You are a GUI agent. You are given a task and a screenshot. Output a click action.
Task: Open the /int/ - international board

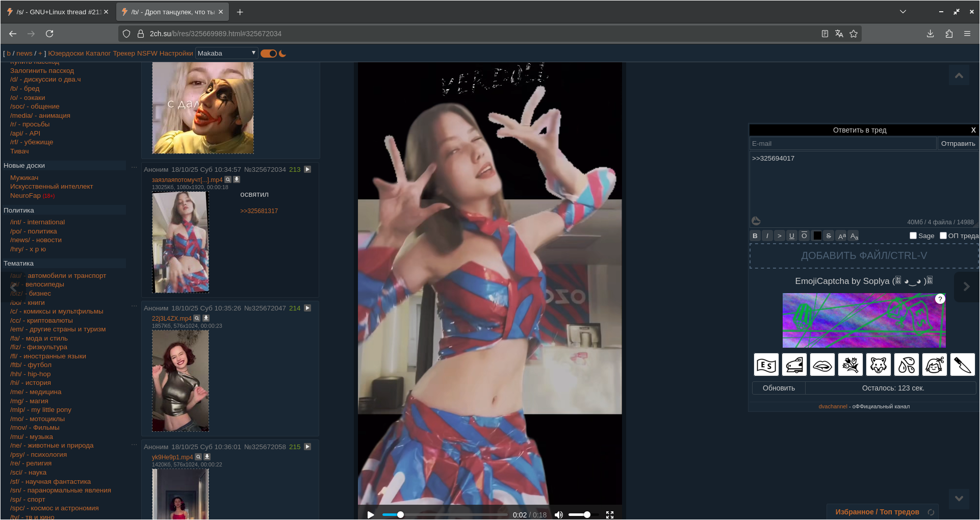pos(37,222)
